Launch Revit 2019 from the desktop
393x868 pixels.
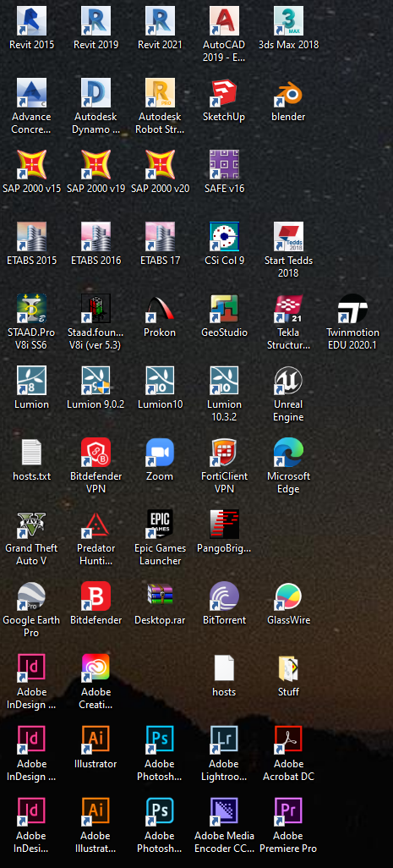[x=96, y=21]
